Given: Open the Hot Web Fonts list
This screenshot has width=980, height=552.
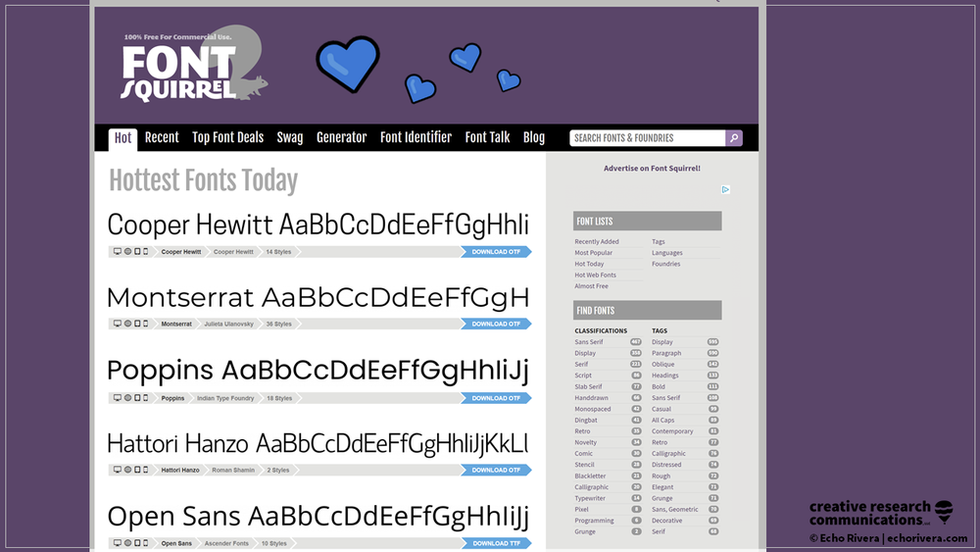Looking at the screenshot, I should (x=595, y=276).
